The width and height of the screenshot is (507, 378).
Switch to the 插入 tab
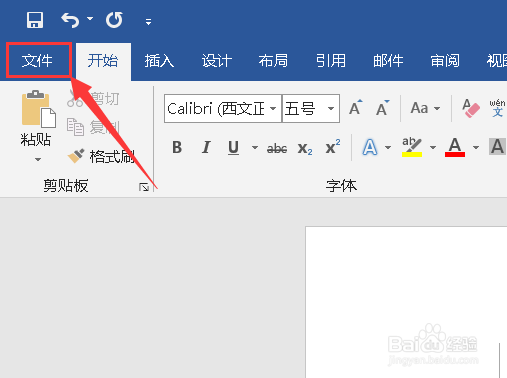[x=159, y=61]
